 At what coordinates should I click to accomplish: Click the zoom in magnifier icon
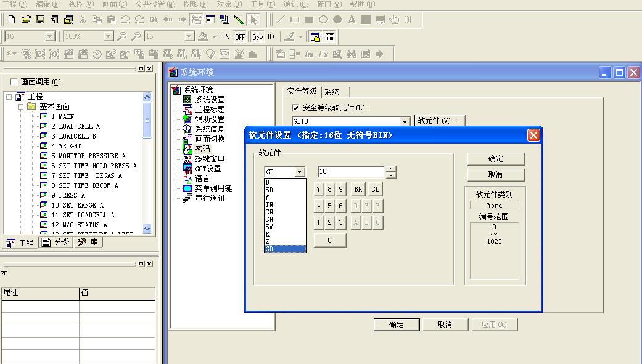pyautogui.click(x=123, y=37)
